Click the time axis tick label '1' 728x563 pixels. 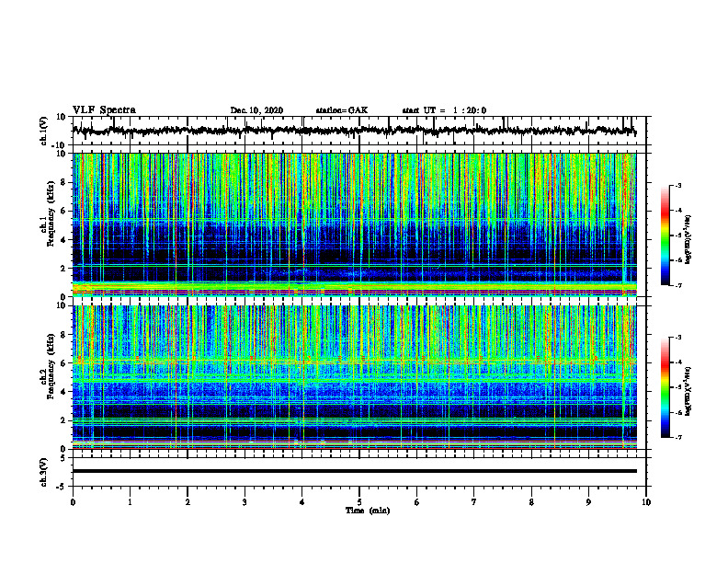(130, 502)
